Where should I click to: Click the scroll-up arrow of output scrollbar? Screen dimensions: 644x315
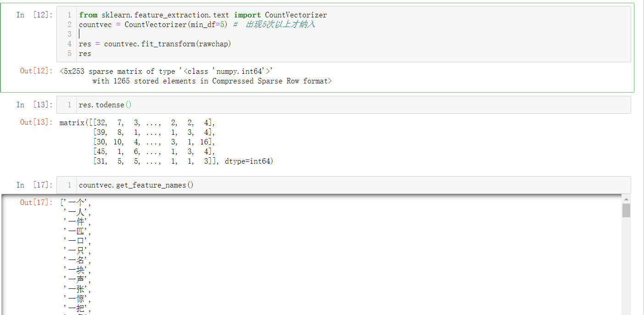click(626, 199)
